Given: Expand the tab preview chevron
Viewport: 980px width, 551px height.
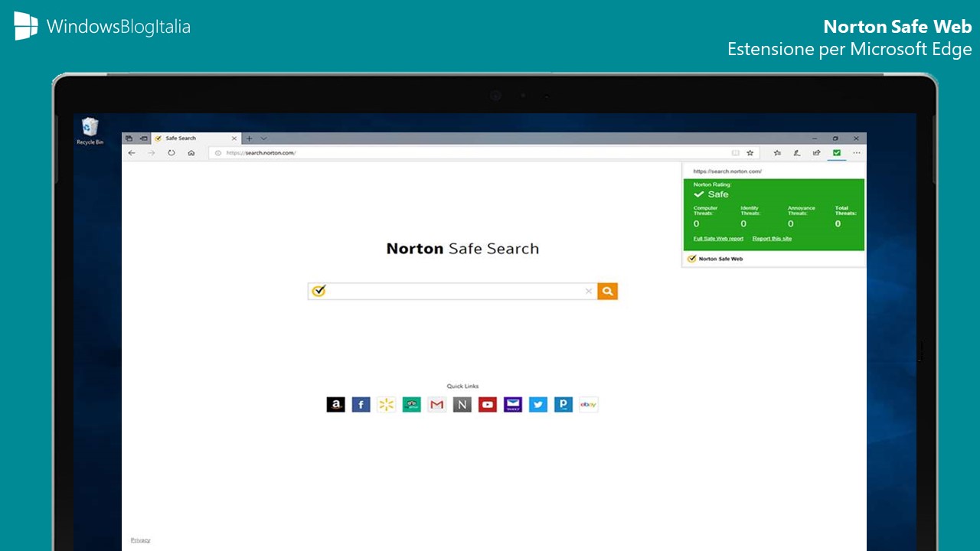Looking at the screenshot, I should [x=263, y=139].
